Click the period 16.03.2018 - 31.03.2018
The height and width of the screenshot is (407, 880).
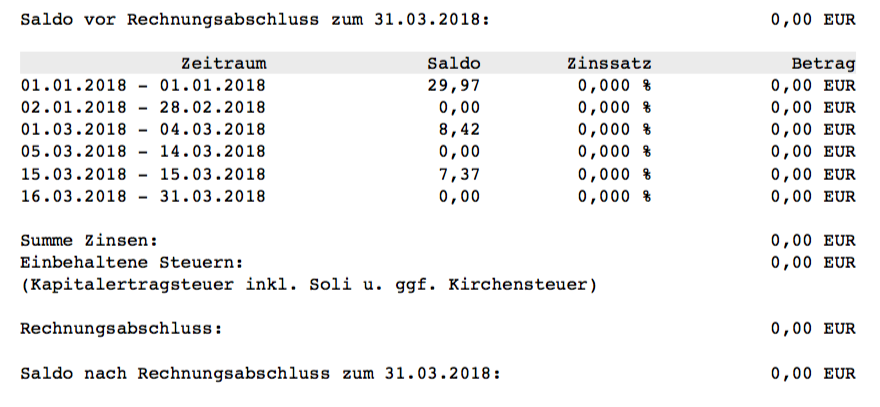point(143,196)
